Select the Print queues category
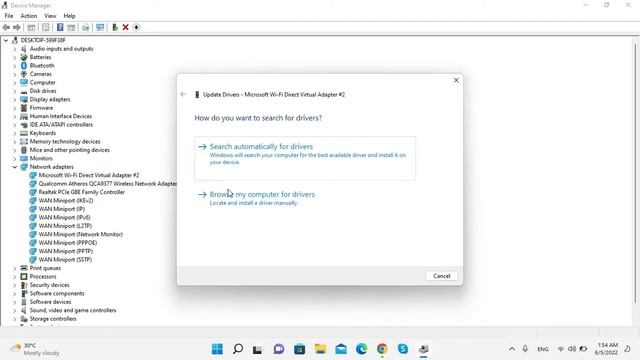The image size is (640, 360). click(x=45, y=268)
